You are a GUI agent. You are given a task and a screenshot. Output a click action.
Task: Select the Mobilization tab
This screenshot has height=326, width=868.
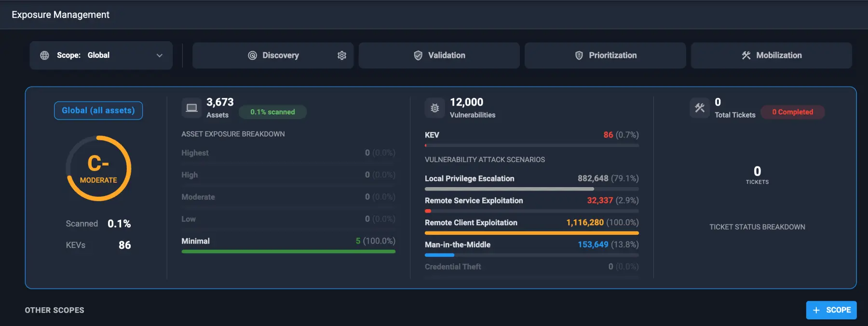[772, 55]
